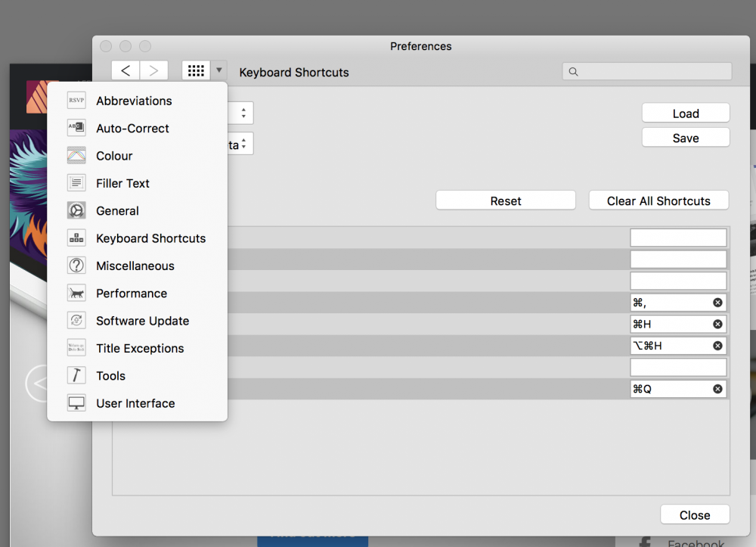Click the Filler Text icon
This screenshot has height=547, width=756.
76,183
